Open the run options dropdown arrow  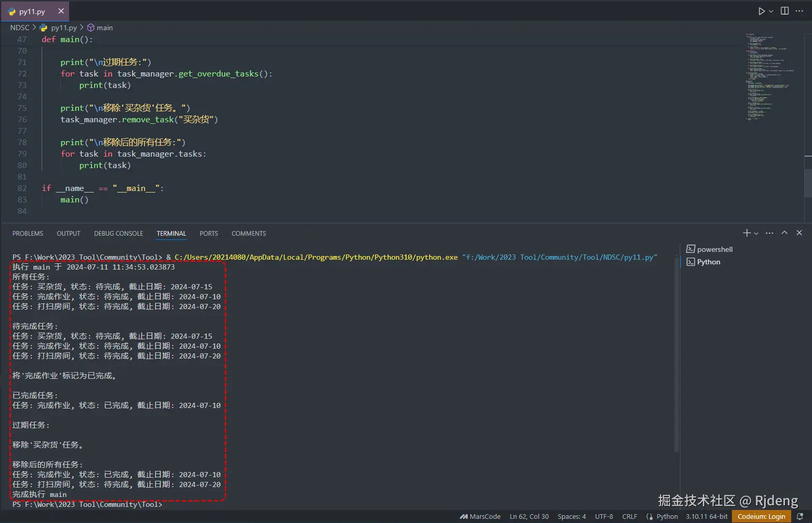click(x=771, y=11)
